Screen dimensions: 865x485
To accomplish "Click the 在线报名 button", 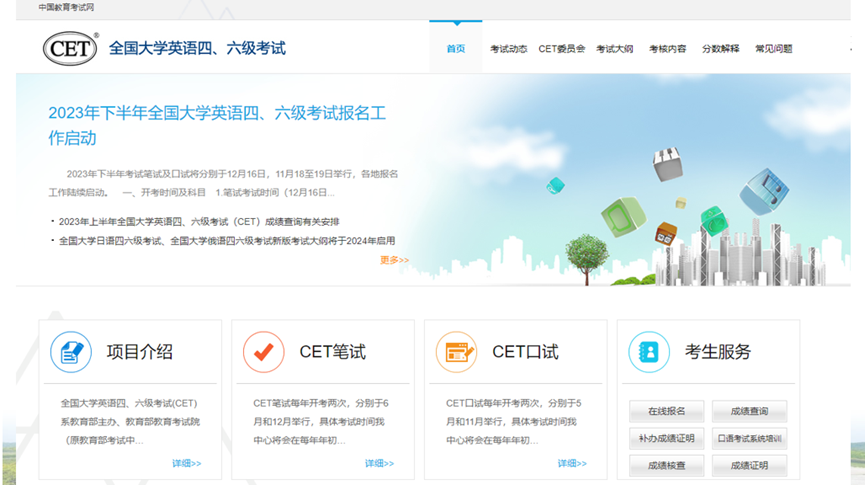I will (x=666, y=411).
